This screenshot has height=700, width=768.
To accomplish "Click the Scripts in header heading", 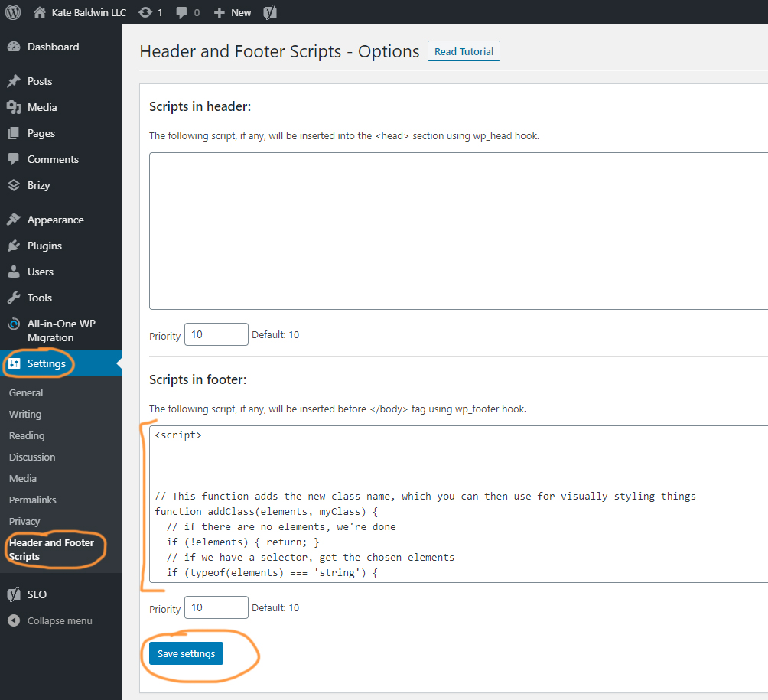I will (x=200, y=107).
